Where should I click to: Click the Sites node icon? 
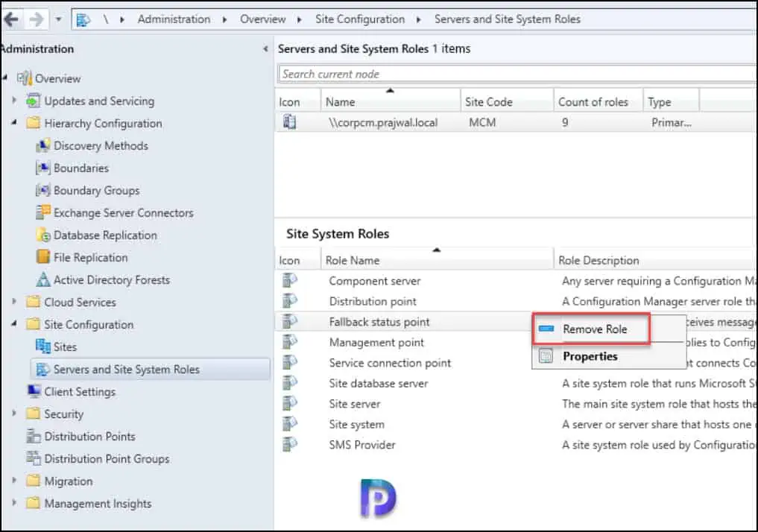[43, 346]
